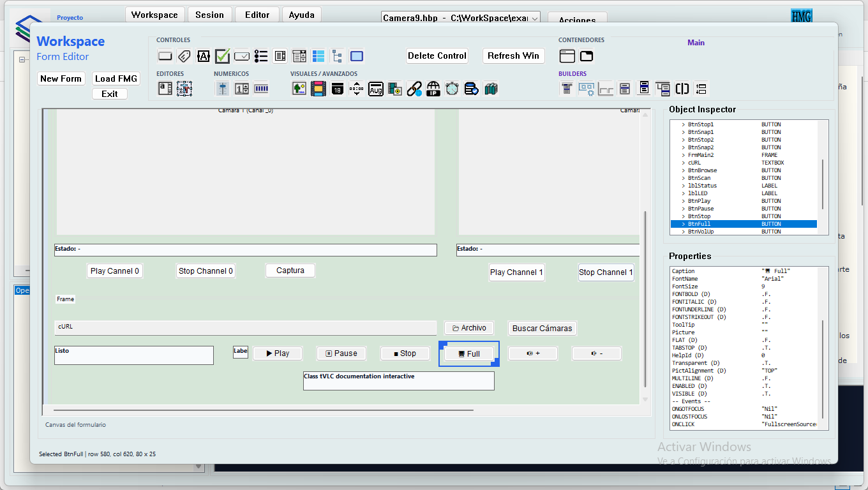Screen dimensions: 868x490
Task: Select the volume minus button on canvas
Action: pos(597,353)
